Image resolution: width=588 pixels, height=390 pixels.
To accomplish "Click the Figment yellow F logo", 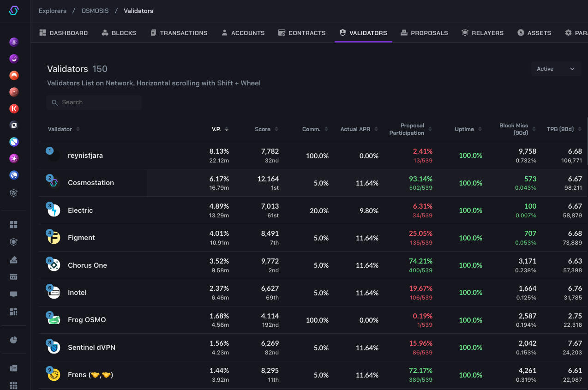I will coord(54,238).
